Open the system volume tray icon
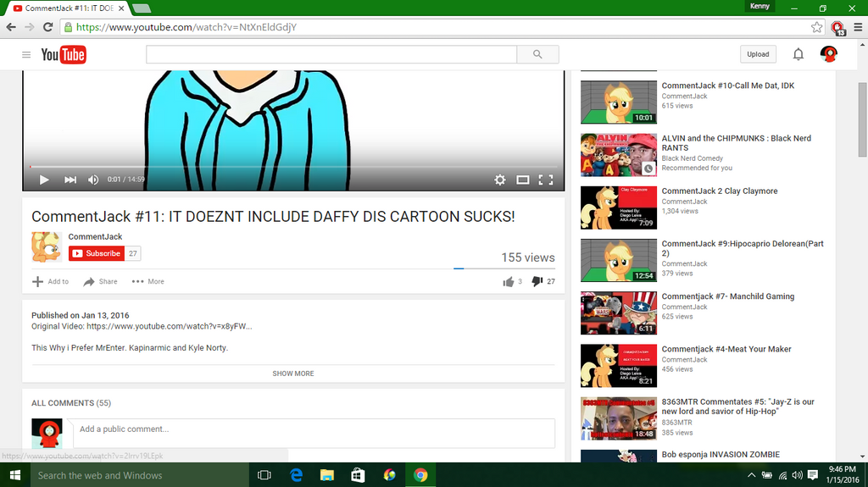This screenshot has height=487, width=868. pyautogui.click(x=797, y=475)
